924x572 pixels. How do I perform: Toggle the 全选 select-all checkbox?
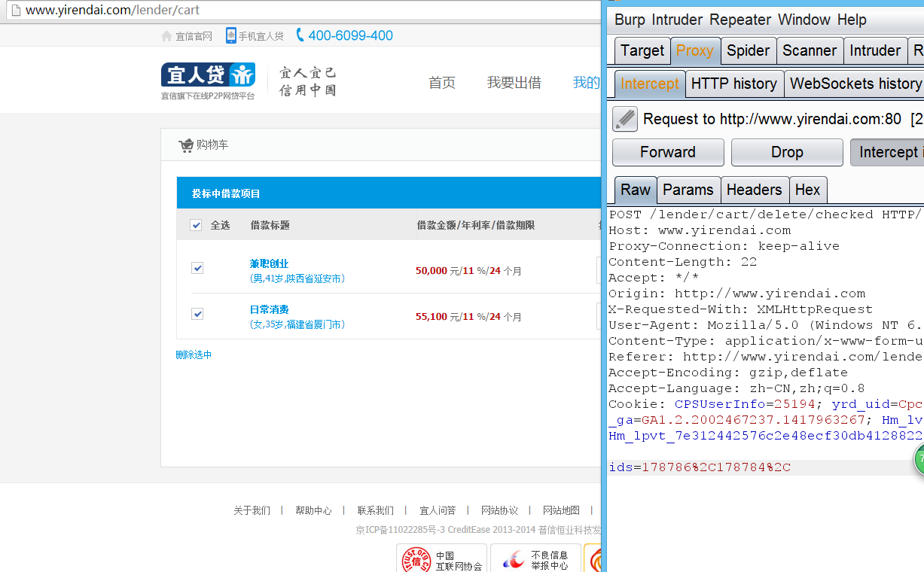[196, 225]
